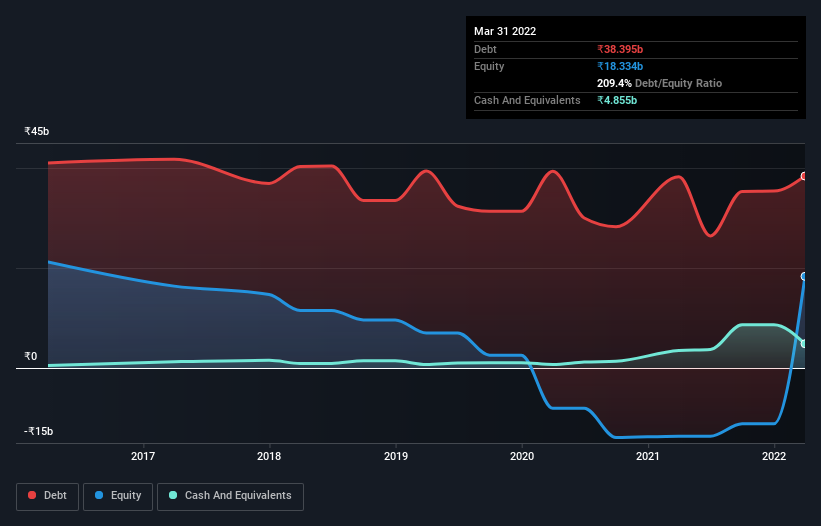Click the Mar 31 2022 tooltip date
The image size is (821, 526).
pos(505,31)
